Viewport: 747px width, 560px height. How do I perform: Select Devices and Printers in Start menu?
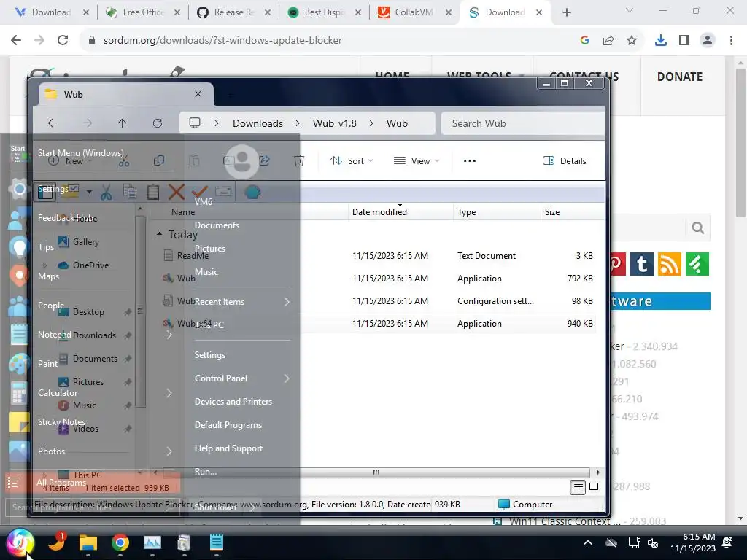233,402
